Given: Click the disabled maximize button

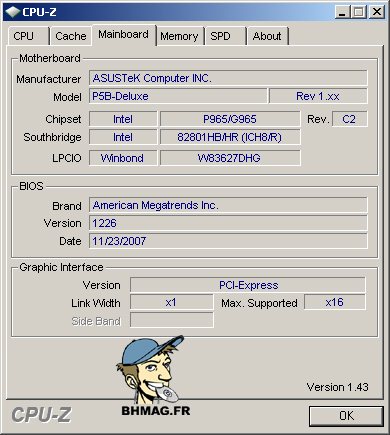Looking at the screenshot, I should pyautogui.click(x=359, y=12).
